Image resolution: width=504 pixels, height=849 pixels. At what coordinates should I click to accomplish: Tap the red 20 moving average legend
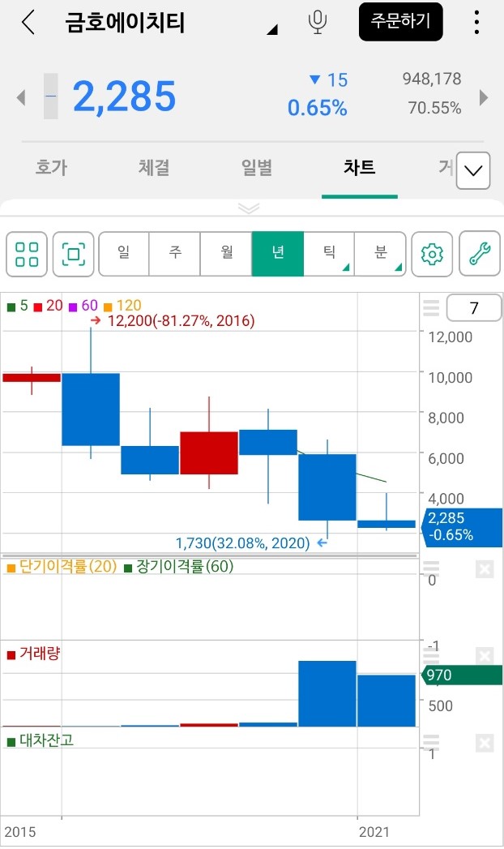point(49,306)
